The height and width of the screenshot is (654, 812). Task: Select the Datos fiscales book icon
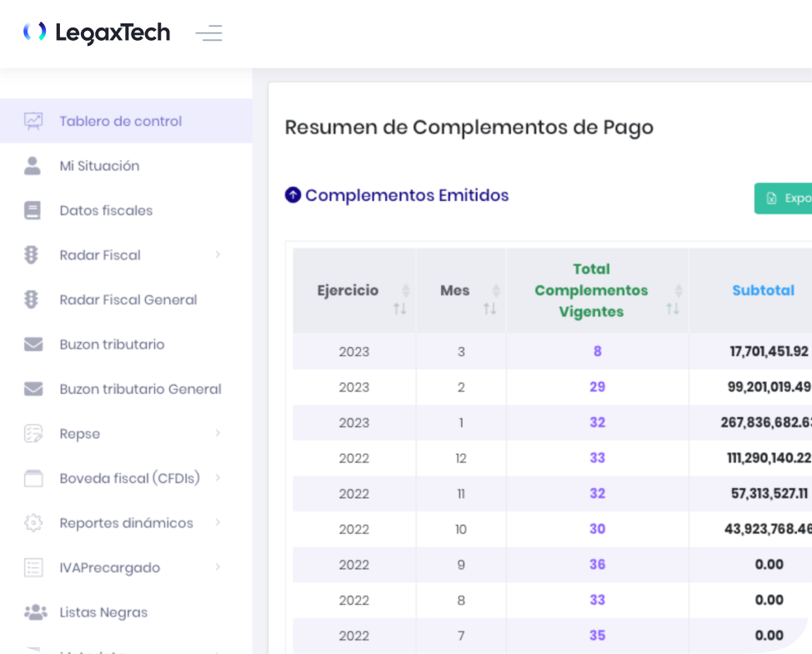[x=33, y=210]
